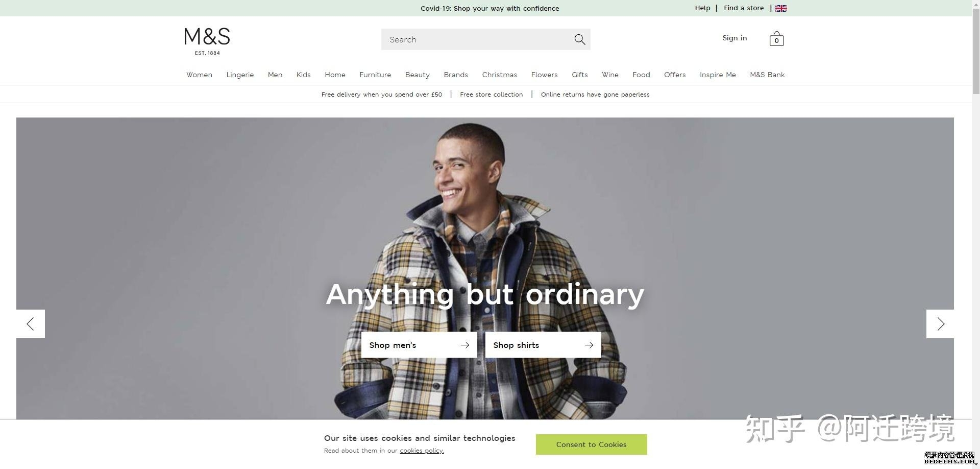Click the Sign in link

click(x=734, y=38)
